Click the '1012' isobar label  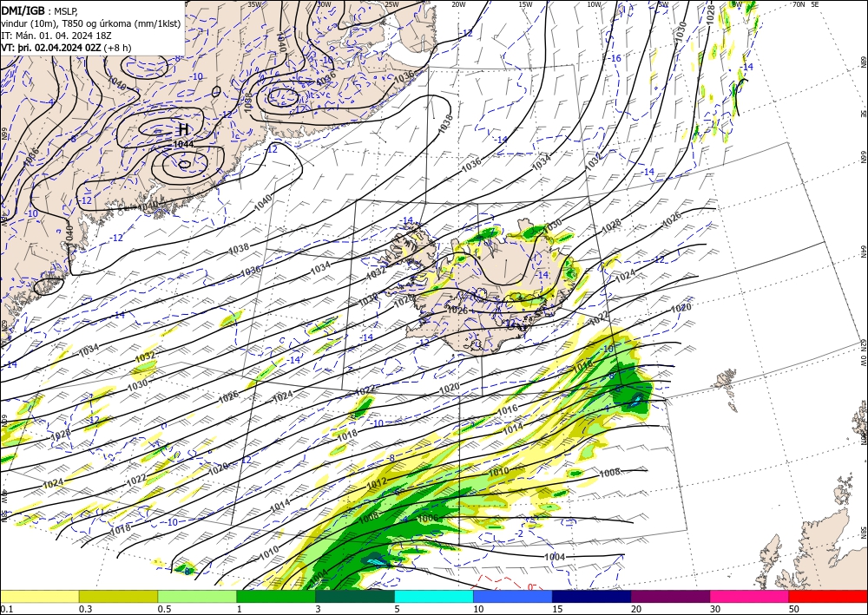(x=377, y=483)
